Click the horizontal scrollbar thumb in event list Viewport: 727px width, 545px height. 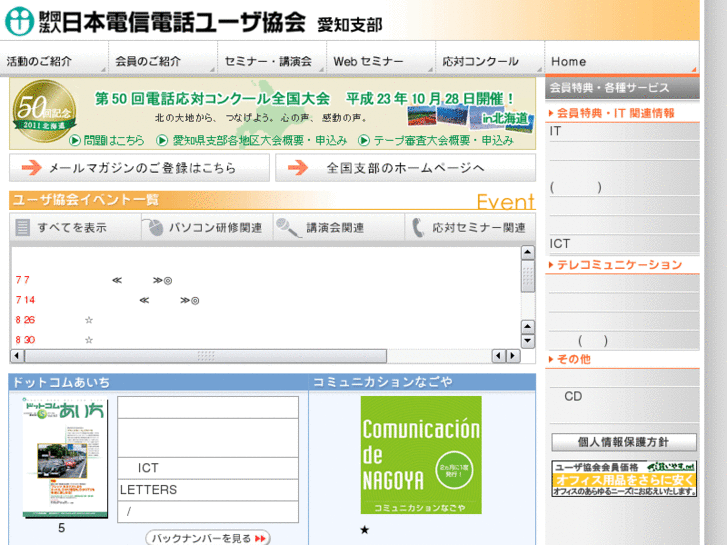pos(206,356)
